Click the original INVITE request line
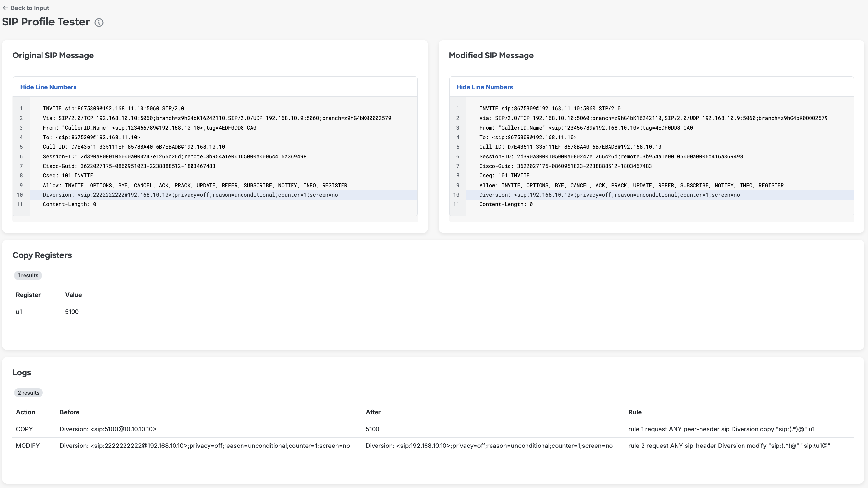Viewport: 868px width, 488px height. click(113, 108)
